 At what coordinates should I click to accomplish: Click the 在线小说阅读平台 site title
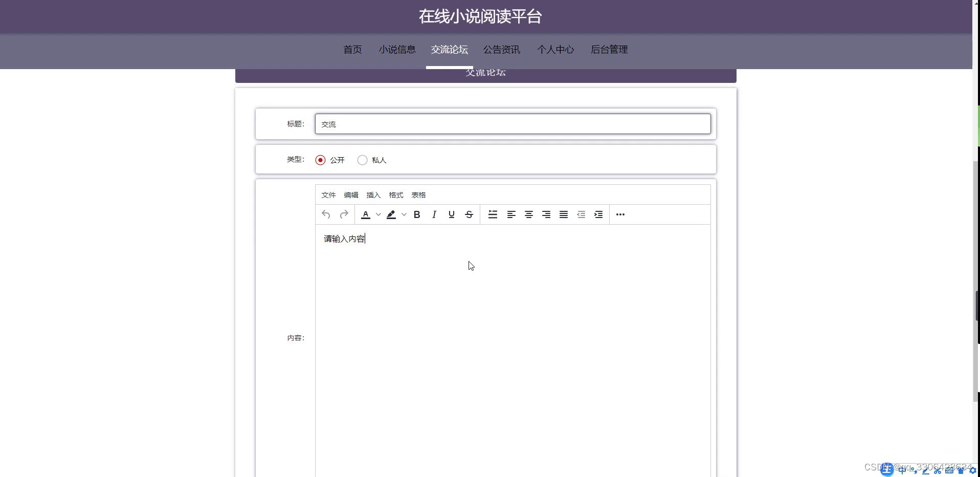(480, 16)
